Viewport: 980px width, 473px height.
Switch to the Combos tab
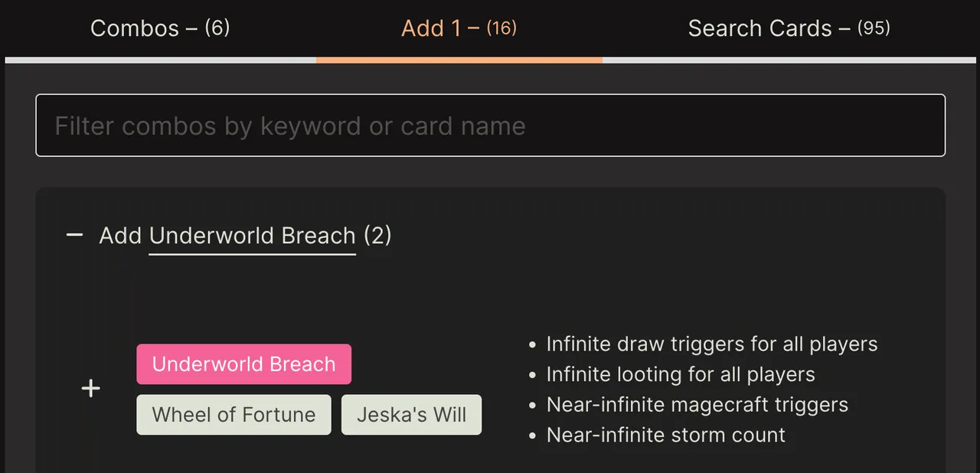point(160,28)
